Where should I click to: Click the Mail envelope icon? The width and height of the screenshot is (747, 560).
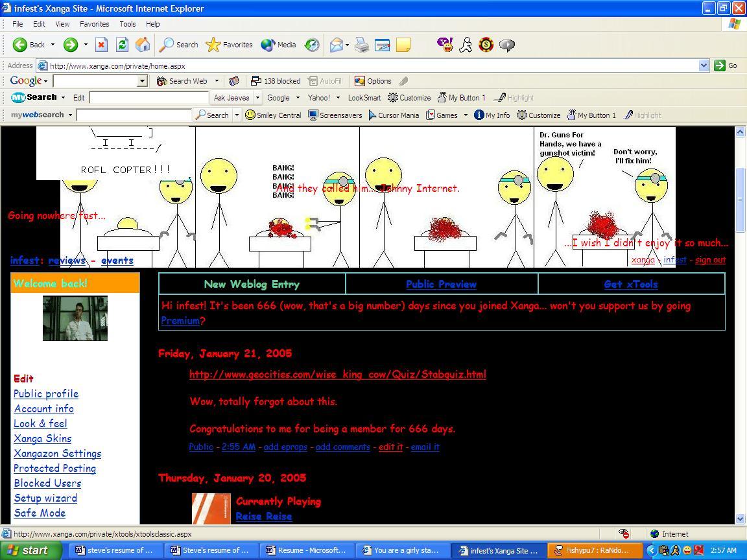(337, 45)
